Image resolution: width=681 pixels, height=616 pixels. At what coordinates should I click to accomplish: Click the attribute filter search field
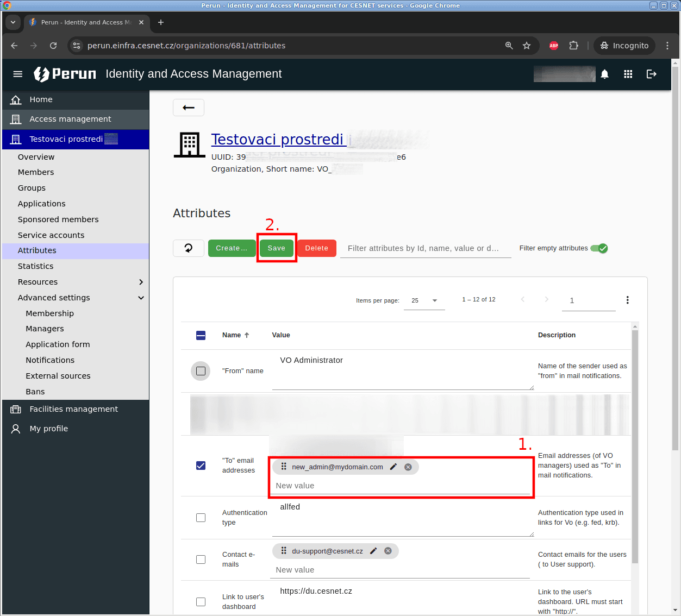point(425,248)
